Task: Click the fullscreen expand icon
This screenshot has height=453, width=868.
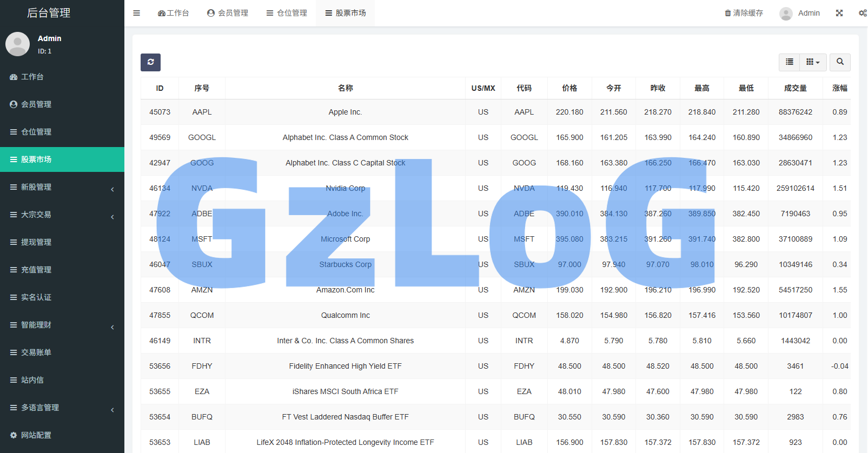Action: click(839, 13)
